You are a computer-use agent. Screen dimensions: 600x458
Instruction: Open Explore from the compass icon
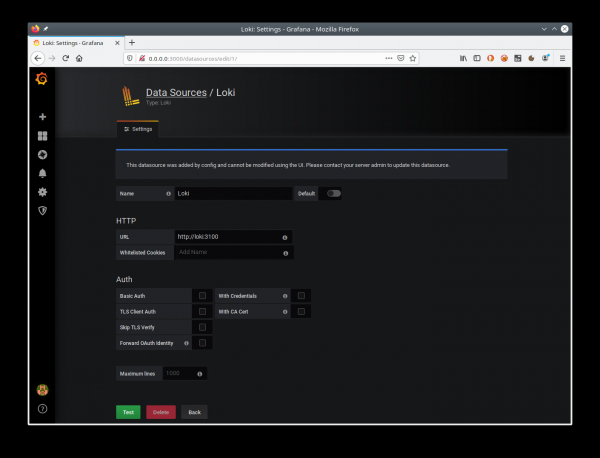click(42, 155)
